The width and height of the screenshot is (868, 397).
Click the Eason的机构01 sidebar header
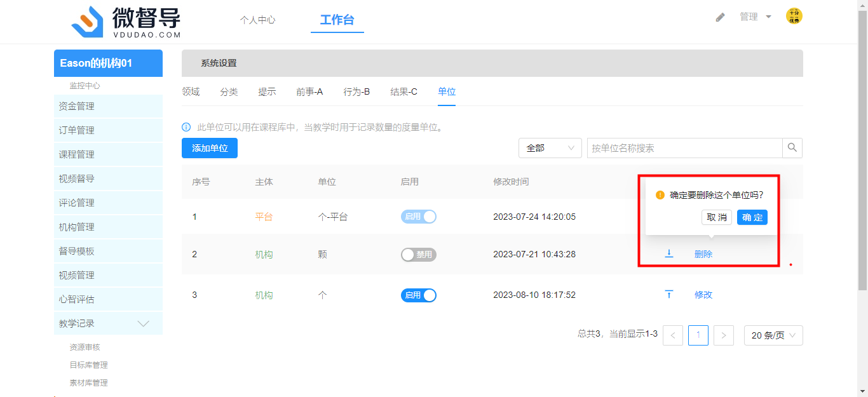pos(108,63)
